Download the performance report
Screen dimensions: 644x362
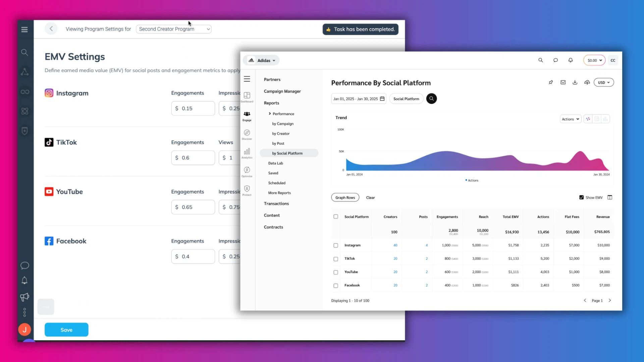click(575, 82)
